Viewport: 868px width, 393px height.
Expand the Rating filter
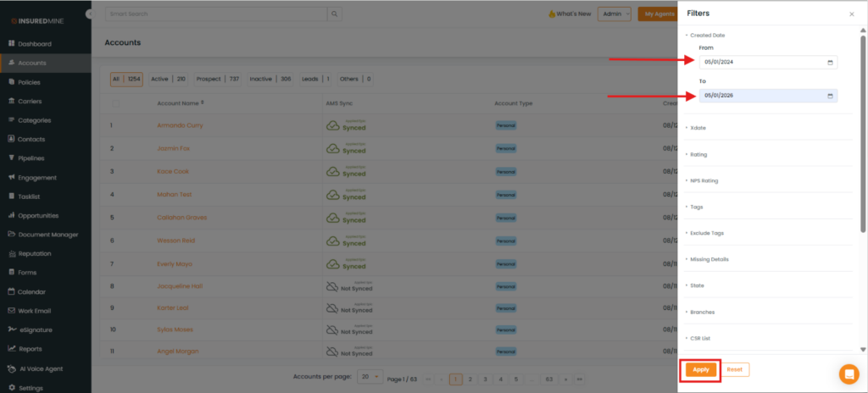tap(697, 154)
